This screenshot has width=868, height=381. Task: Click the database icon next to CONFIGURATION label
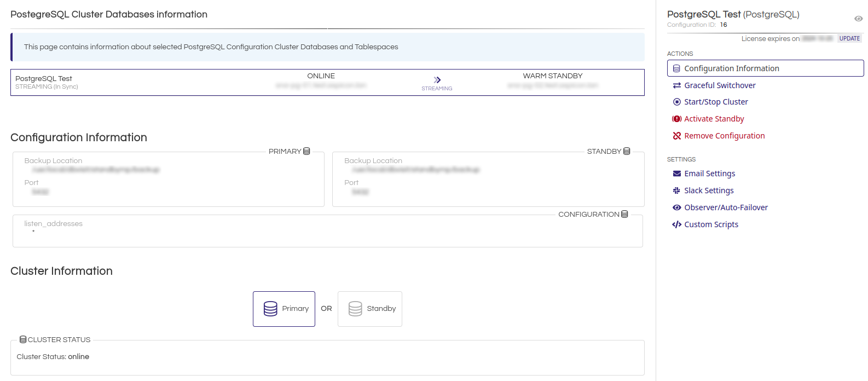point(624,214)
